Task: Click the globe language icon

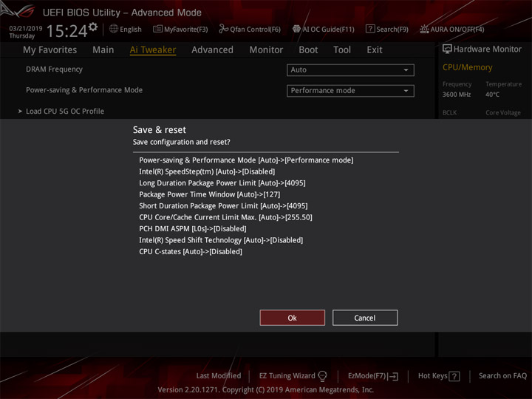Action: click(x=114, y=29)
